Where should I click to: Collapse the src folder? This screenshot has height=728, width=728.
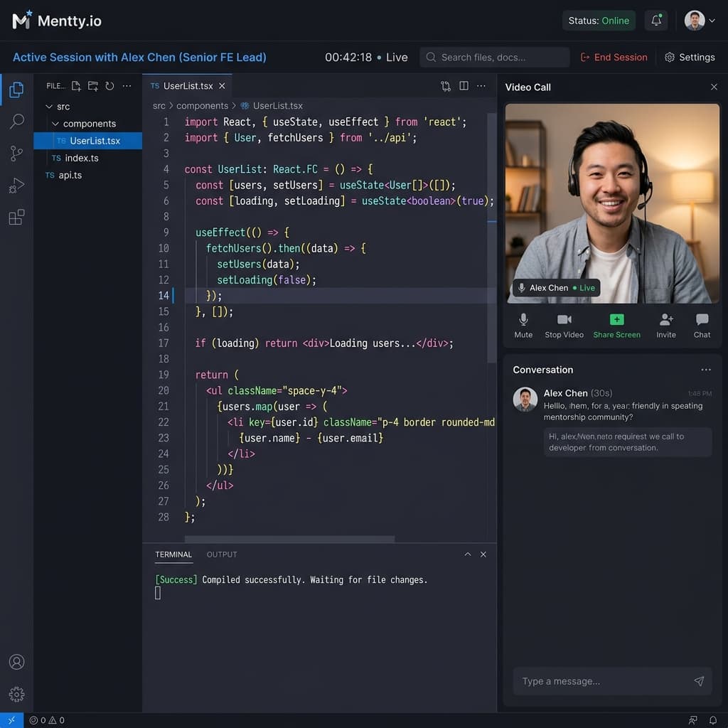tap(49, 107)
